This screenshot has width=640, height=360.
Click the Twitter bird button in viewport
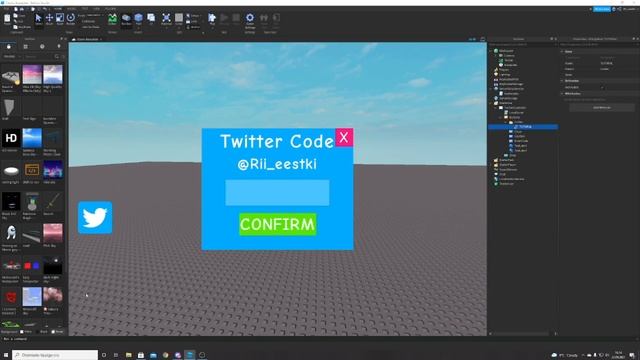pyautogui.click(x=95, y=218)
